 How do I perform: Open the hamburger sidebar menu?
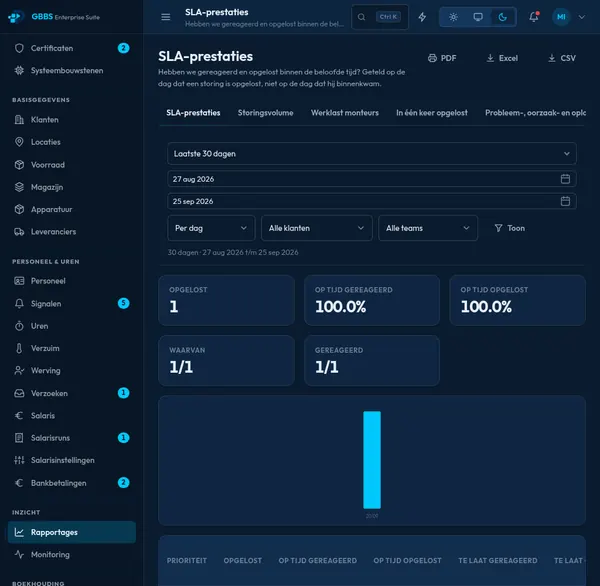click(x=166, y=17)
